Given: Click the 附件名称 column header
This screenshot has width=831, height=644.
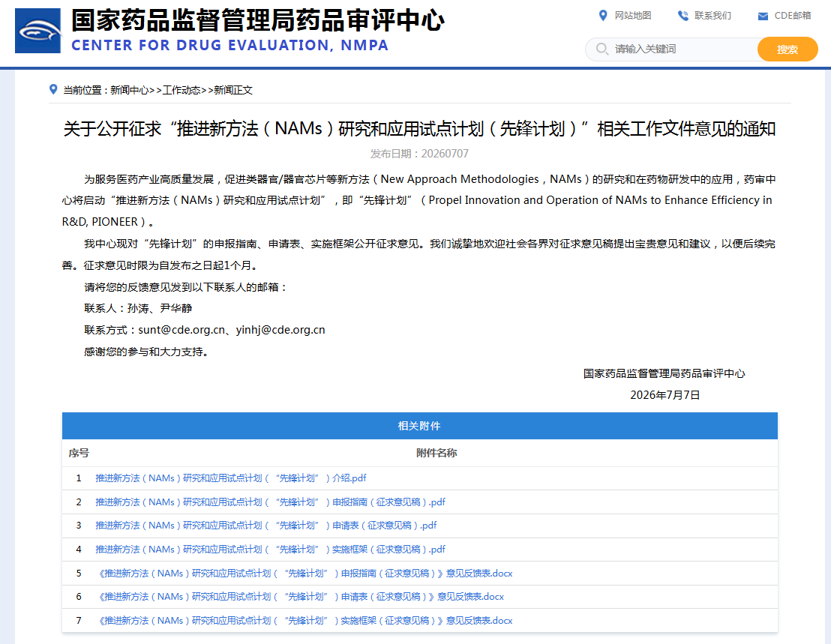Looking at the screenshot, I should [x=436, y=453].
